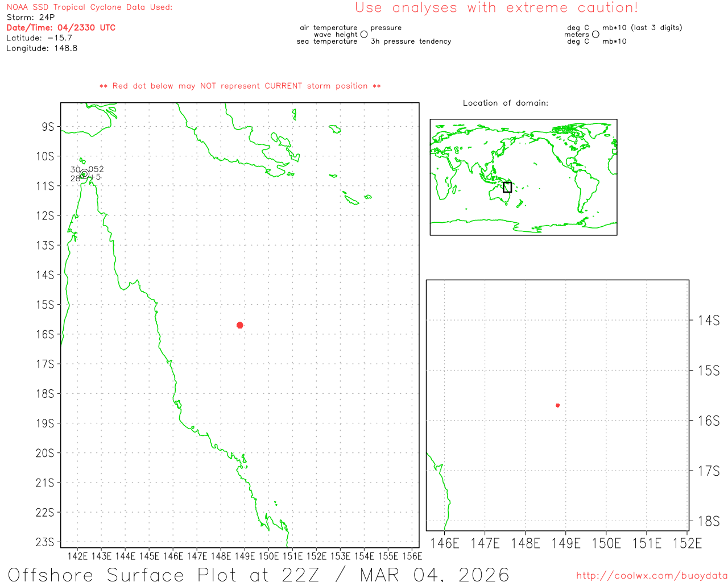The width and height of the screenshot is (728, 582).
Task: Click the 149E longitude label on main map
Action: point(245,556)
